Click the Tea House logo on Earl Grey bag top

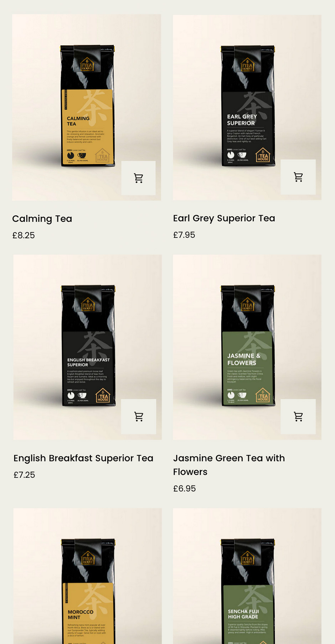(247, 64)
